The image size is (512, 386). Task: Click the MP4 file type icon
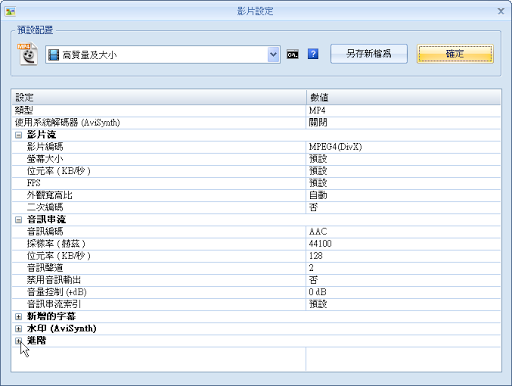pyautogui.click(x=27, y=54)
